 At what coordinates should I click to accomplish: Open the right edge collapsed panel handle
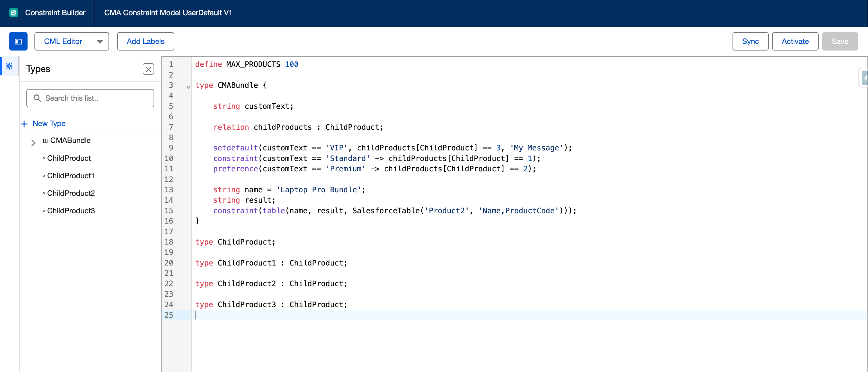(864, 78)
